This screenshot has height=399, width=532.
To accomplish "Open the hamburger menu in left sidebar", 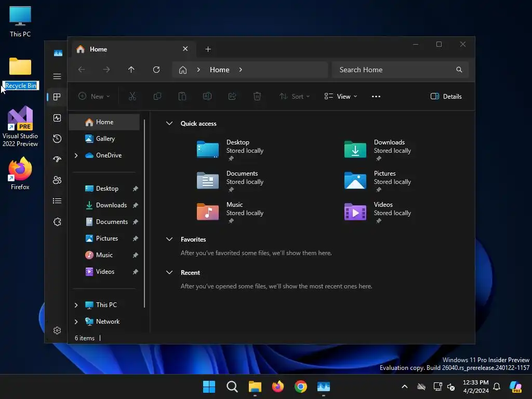I will click(x=57, y=76).
